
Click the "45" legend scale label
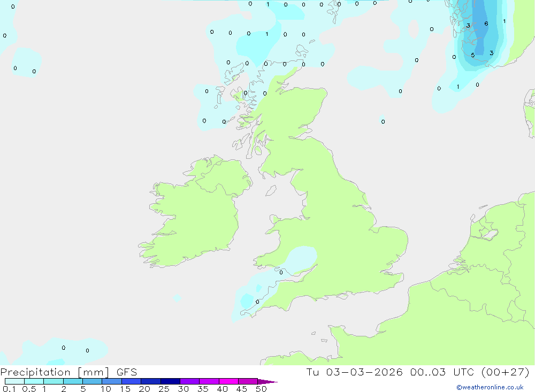(x=242, y=389)
